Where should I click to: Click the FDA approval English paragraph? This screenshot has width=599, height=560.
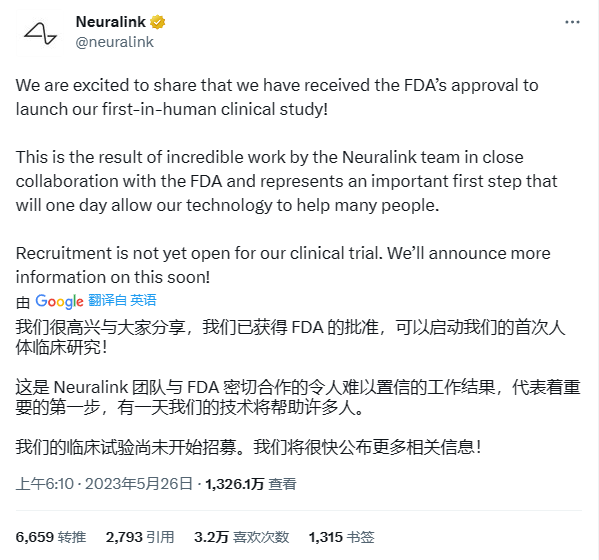click(277, 97)
